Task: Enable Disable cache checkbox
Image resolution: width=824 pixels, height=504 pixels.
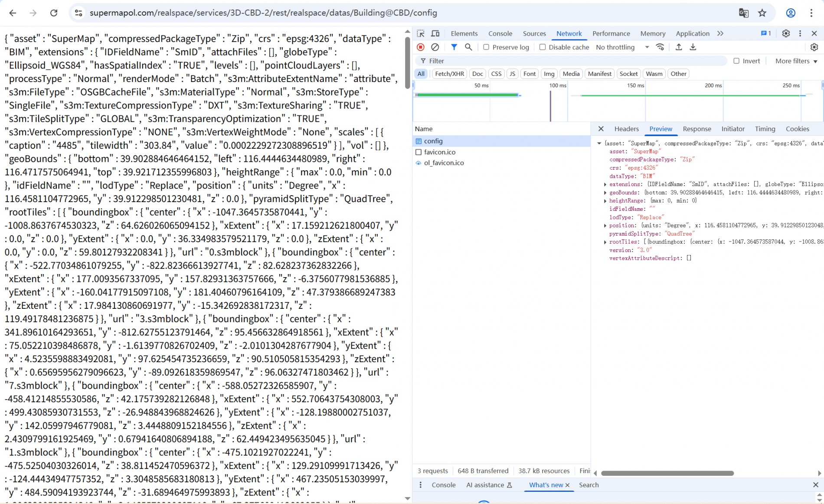Action: click(x=542, y=47)
